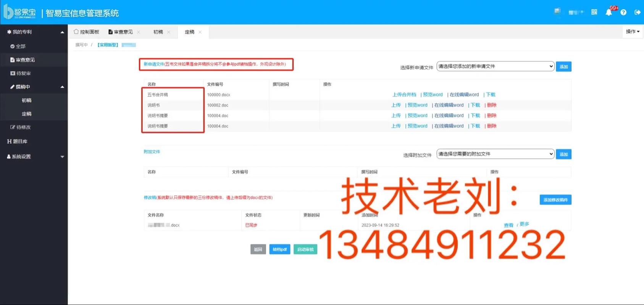Click the 已同步 file status

251,225
